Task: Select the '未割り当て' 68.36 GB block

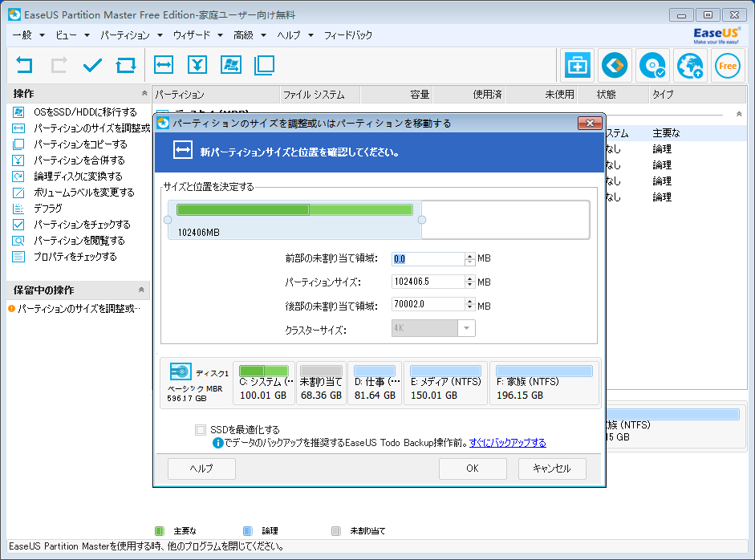Action: (321, 383)
